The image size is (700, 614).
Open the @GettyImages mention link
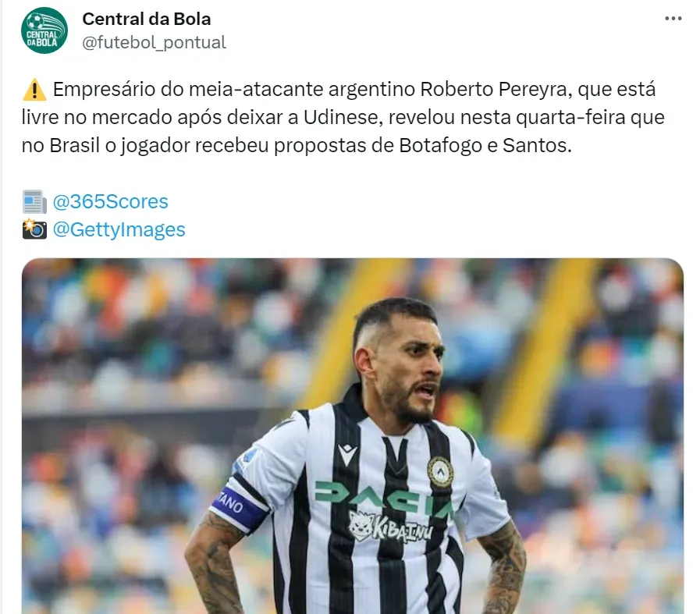pyautogui.click(x=119, y=230)
